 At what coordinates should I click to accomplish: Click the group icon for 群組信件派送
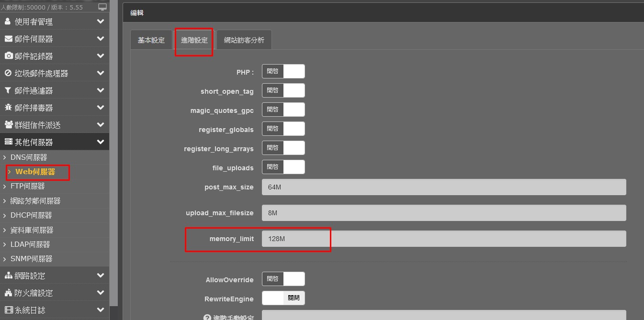8,125
